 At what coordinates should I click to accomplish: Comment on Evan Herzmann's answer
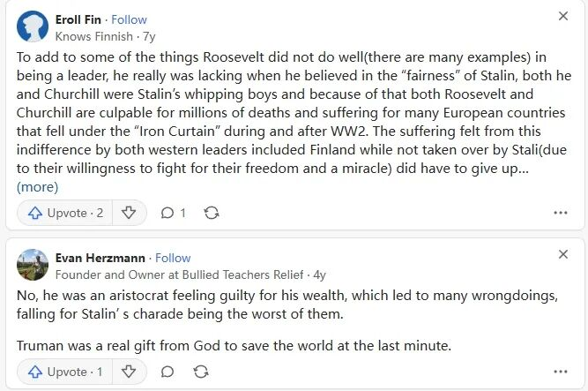167,372
